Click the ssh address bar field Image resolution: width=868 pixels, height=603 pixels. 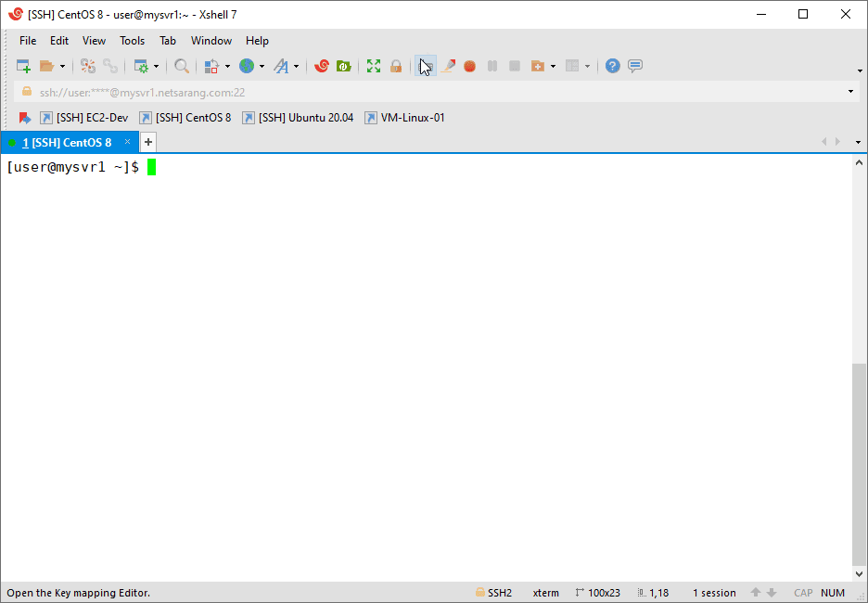438,91
